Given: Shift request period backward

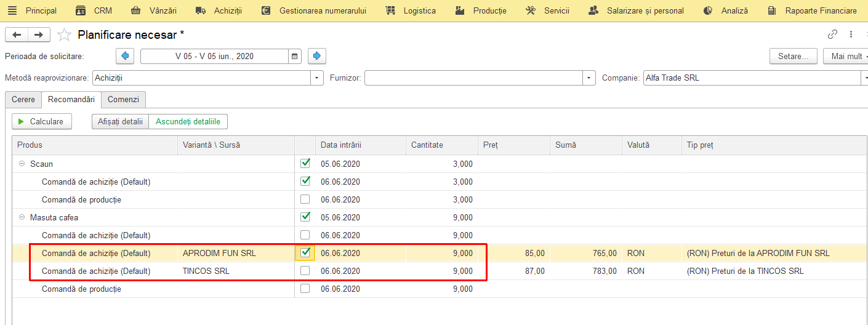Looking at the screenshot, I should tap(125, 56).
